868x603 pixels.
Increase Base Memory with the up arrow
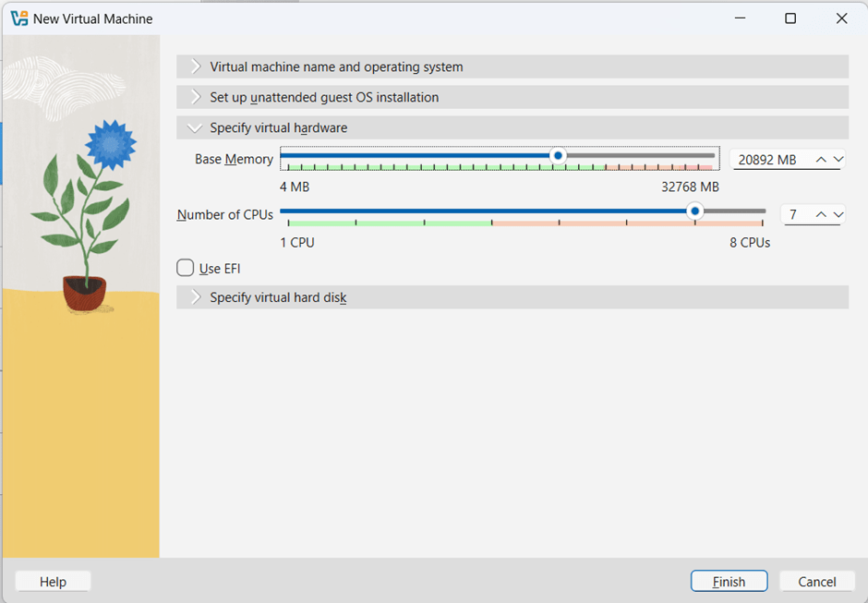coord(821,160)
